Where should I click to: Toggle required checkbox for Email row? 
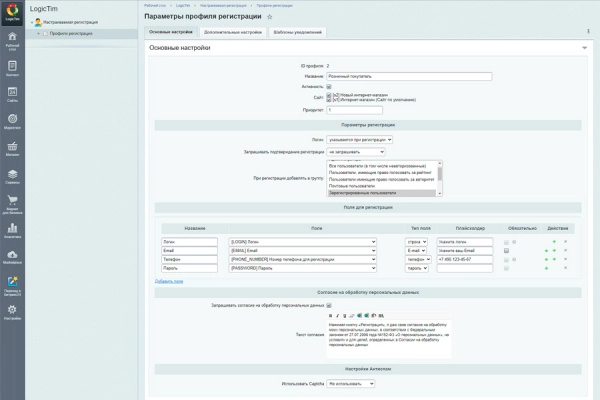point(506,251)
